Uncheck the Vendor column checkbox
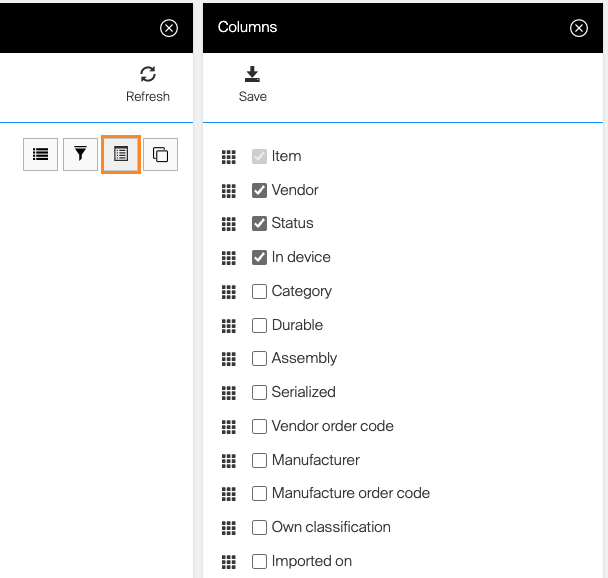The image size is (608, 578). 259,190
